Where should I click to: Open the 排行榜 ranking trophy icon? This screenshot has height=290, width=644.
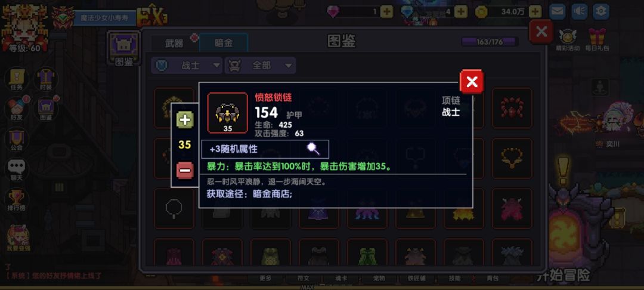17,200
